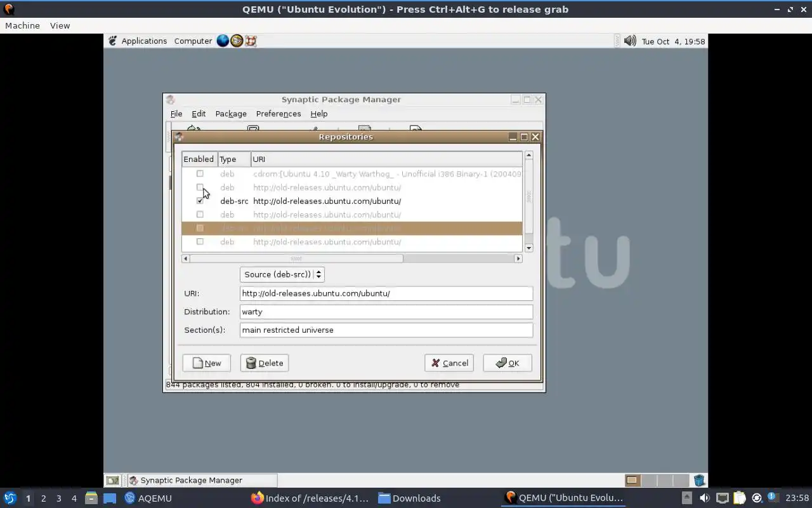Open the QEMU View menu
The image size is (812, 508).
coord(60,25)
